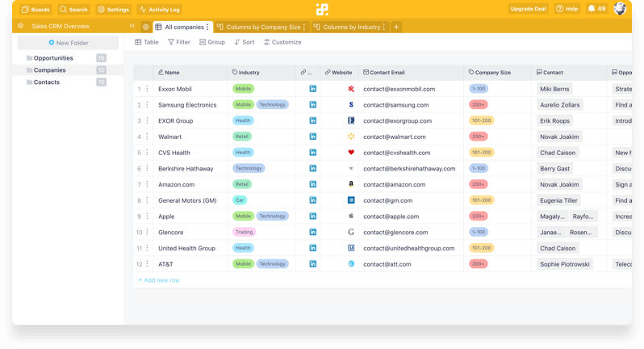644x349 pixels.
Task: Open the LinkedIn link for Apple
Action: [313, 217]
